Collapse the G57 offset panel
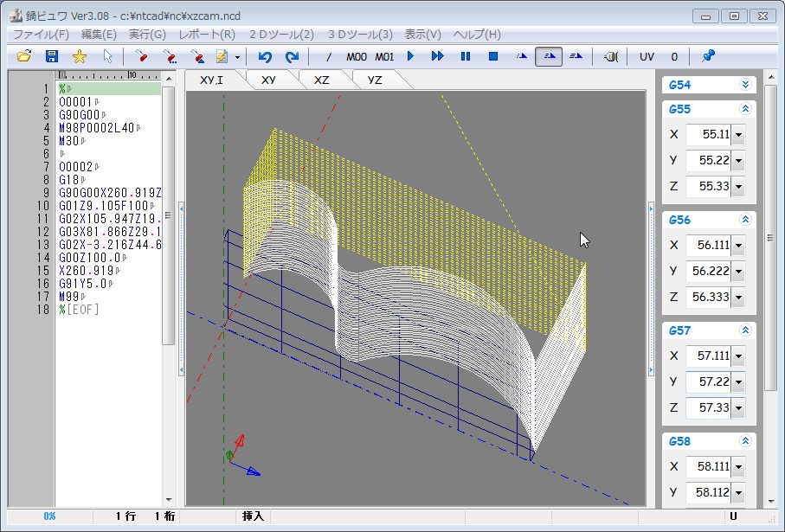Viewport: 785px width, 532px height. [x=745, y=330]
